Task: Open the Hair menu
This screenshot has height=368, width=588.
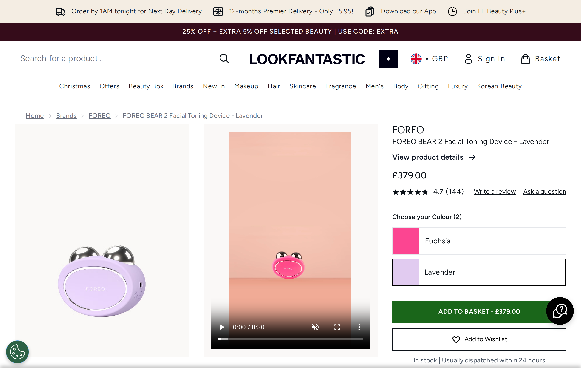Action: click(274, 86)
